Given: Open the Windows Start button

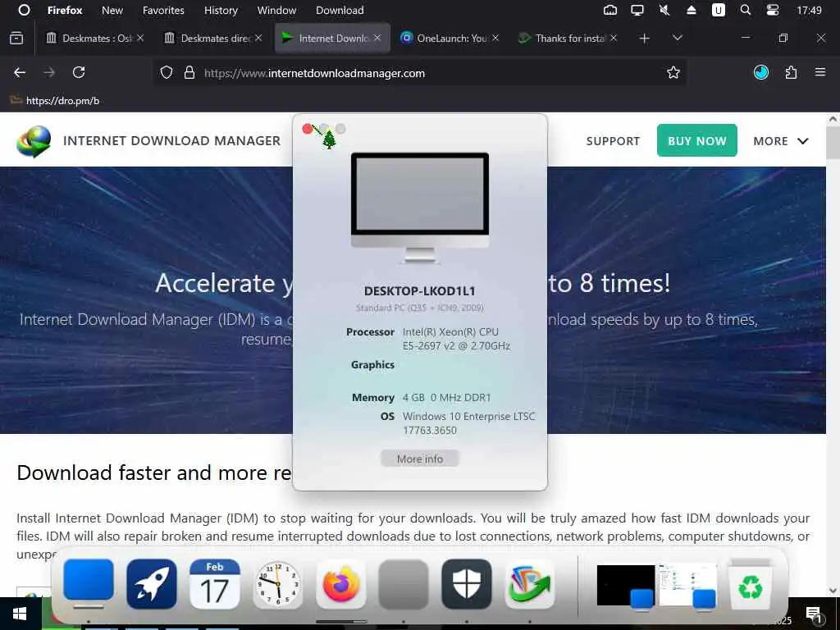Looking at the screenshot, I should 21,614.
